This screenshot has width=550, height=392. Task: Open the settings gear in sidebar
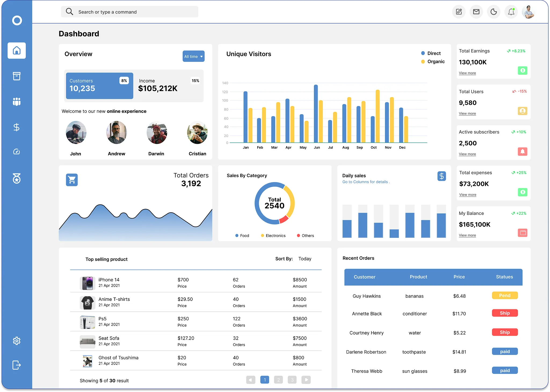[x=17, y=341]
